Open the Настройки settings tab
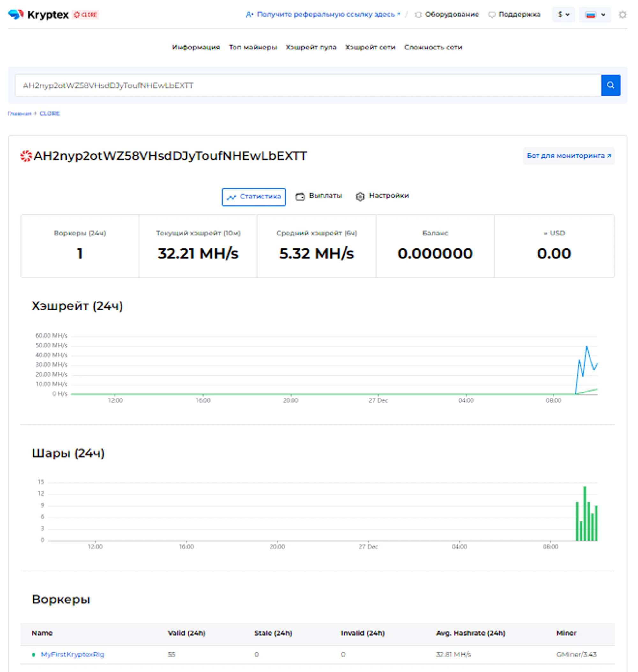The height and width of the screenshot is (672, 638). [x=382, y=196]
